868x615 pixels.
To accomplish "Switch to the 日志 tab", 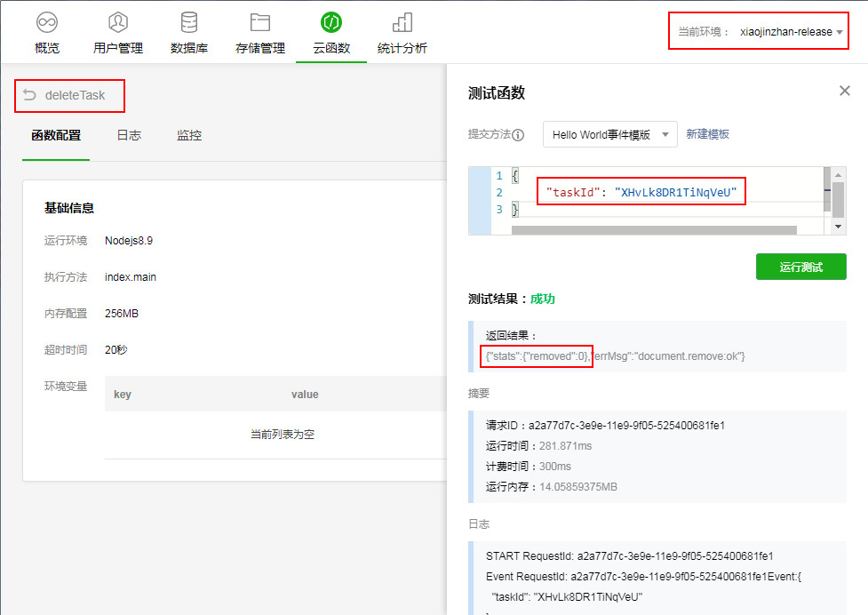I will [129, 135].
